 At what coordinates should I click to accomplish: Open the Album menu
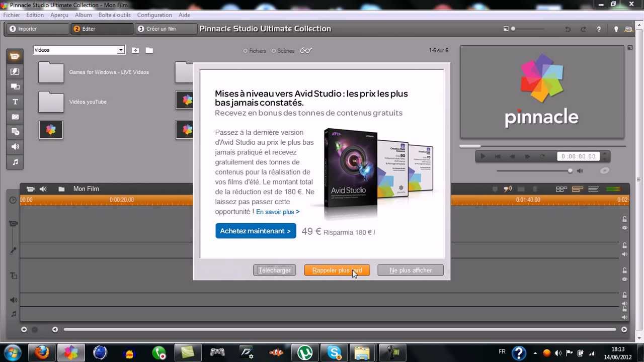coord(84,15)
